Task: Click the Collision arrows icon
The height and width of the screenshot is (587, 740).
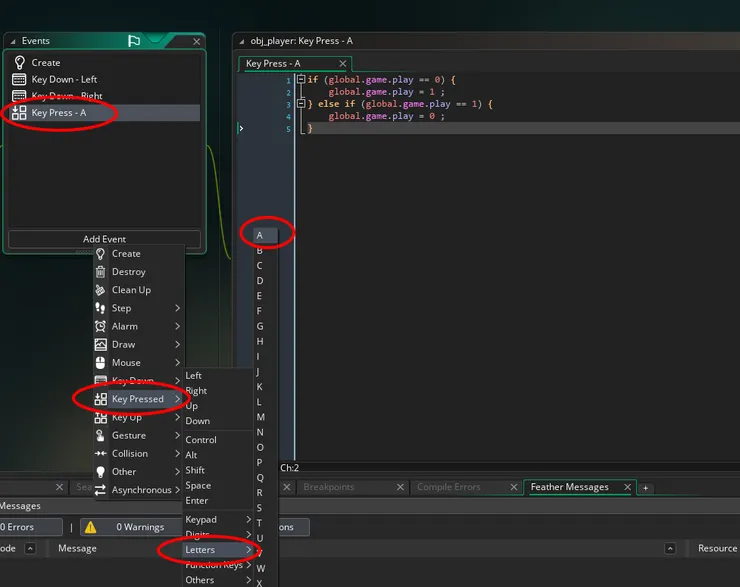Action: tap(101, 453)
